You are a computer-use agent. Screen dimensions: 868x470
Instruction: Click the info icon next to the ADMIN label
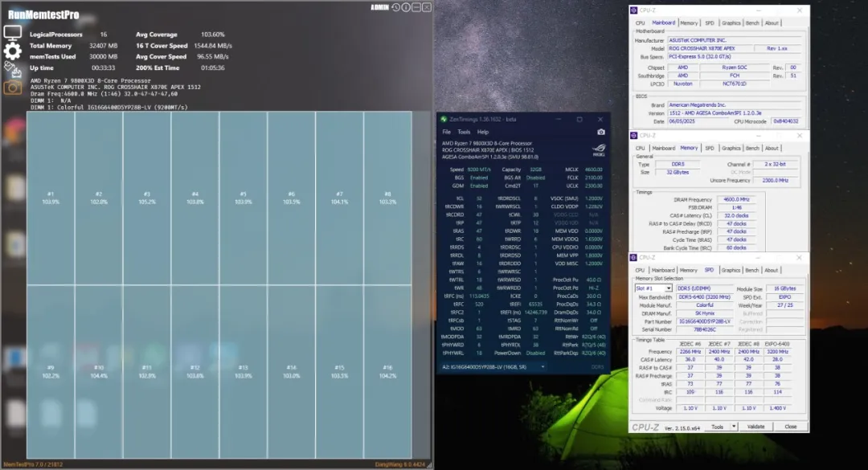click(x=406, y=7)
